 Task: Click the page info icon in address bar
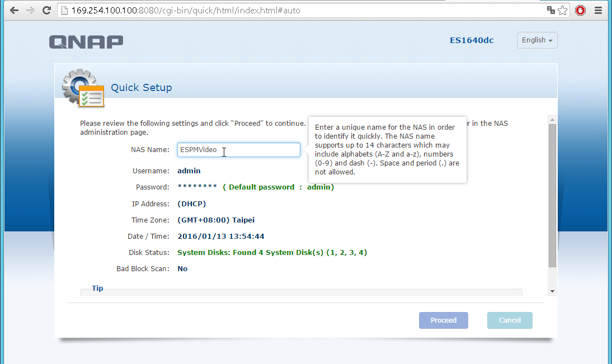click(x=64, y=10)
